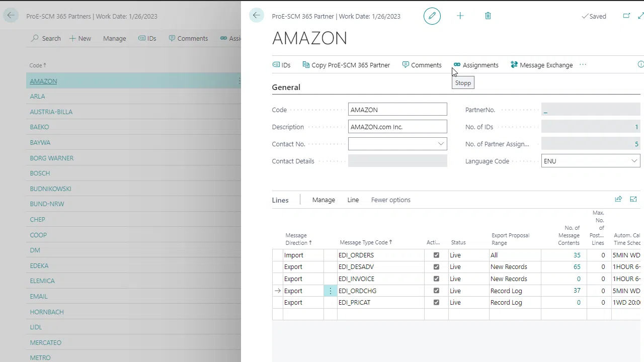The width and height of the screenshot is (644, 362).
Task: Expand the Contact No. dropdown
Action: tap(441, 144)
